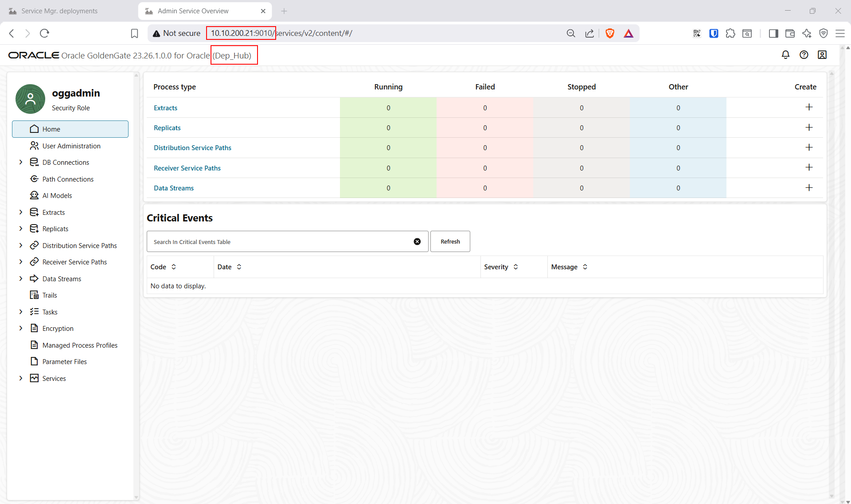
Task: Close the Admin Service Overview tab
Action: tap(263, 11)
